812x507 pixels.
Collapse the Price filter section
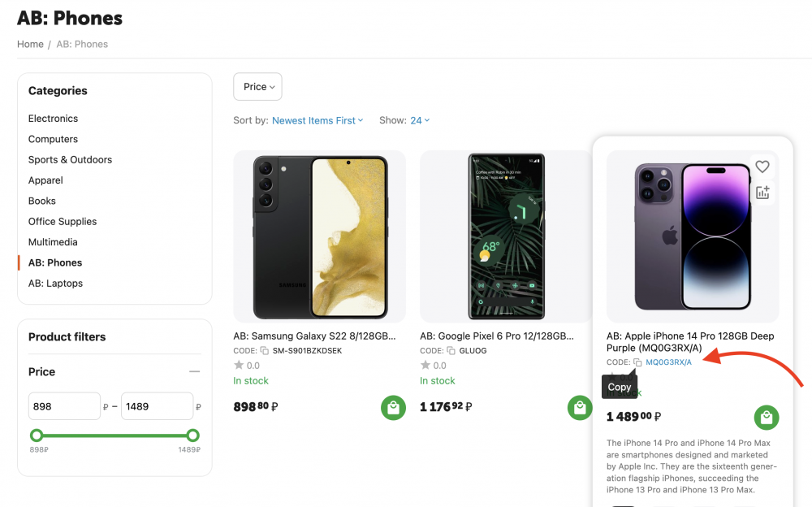click(194, 371)
